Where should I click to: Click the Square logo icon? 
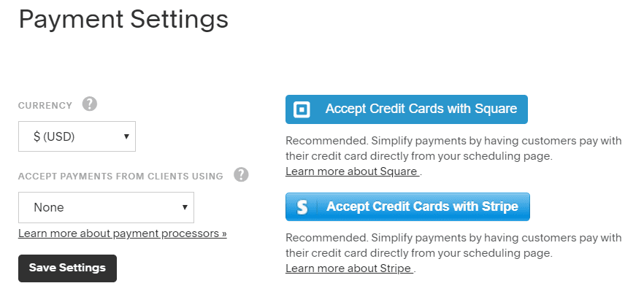pos(302,109)
